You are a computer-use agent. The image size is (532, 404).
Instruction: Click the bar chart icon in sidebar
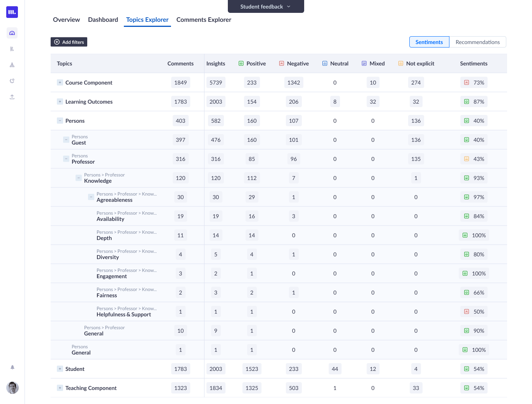pos(12,49)
